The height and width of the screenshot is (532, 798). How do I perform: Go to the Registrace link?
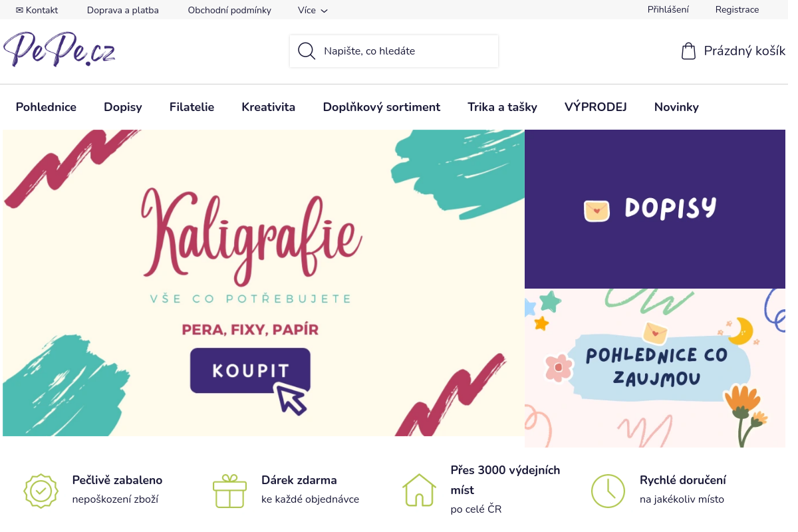pos(737,9)
